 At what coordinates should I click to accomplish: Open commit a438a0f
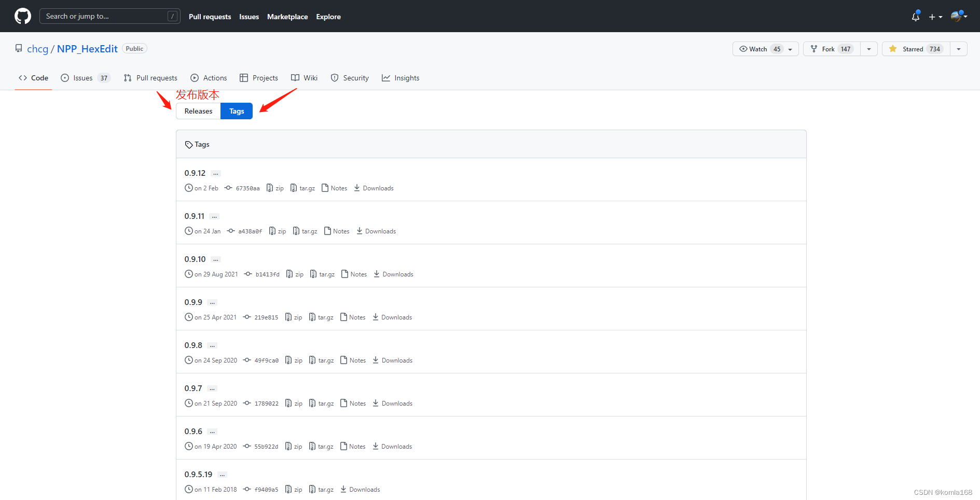coord(245,231)
